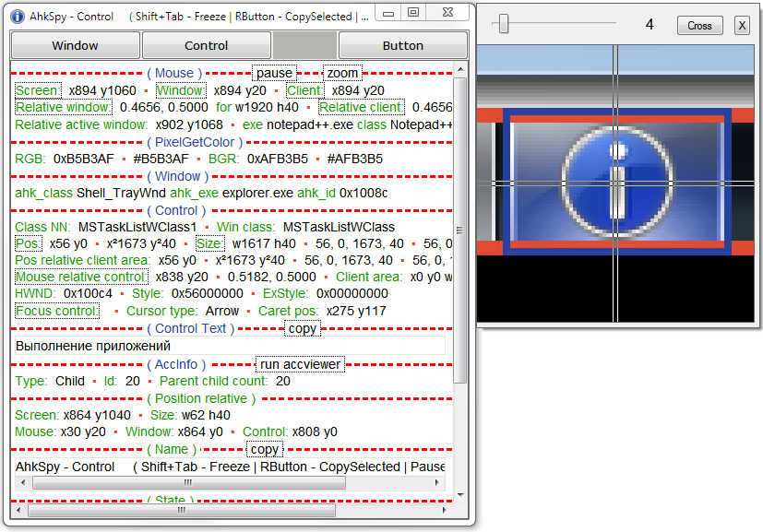Click the vertical scrollbar down arrow
Screen dimensions: 763x532
(x=460, y=495)
